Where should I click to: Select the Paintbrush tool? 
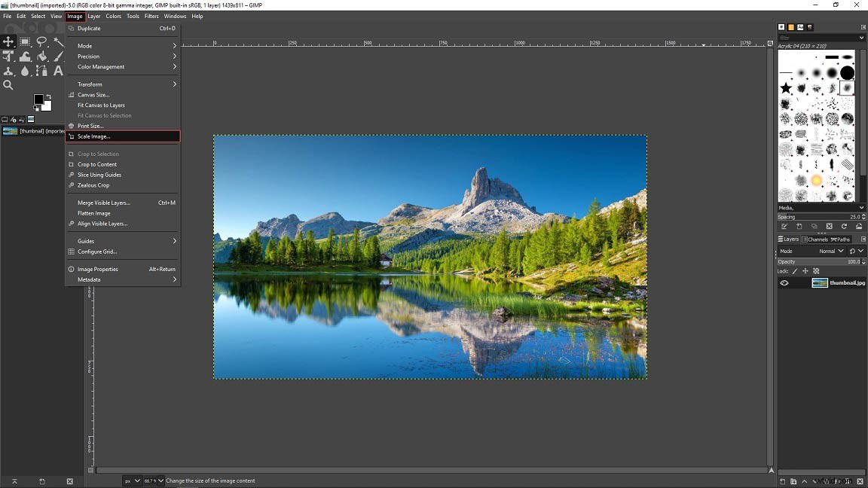click(x=59, y=56)
